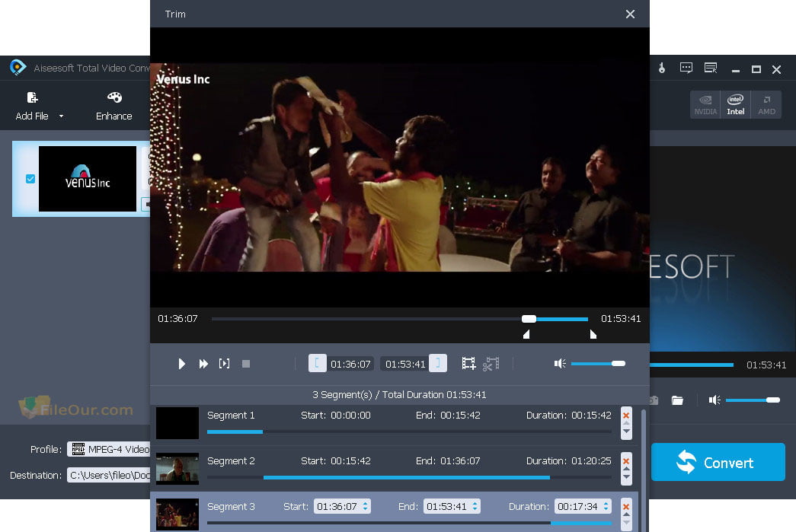Click the left trim start marker
Image resolution: width=796 pixels, height=532 pixels.
pos(526,334)
